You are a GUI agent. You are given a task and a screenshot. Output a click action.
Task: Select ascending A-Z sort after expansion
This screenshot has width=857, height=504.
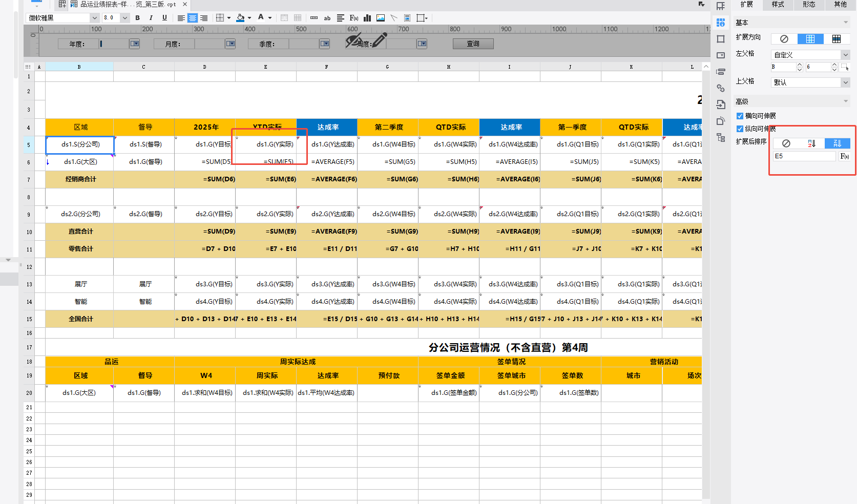click(x=811, y=143)
